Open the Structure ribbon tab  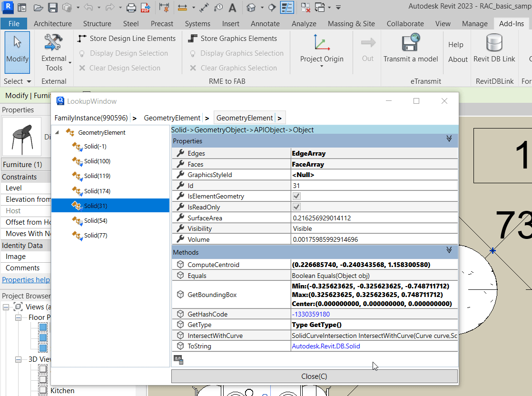(97, 24)
